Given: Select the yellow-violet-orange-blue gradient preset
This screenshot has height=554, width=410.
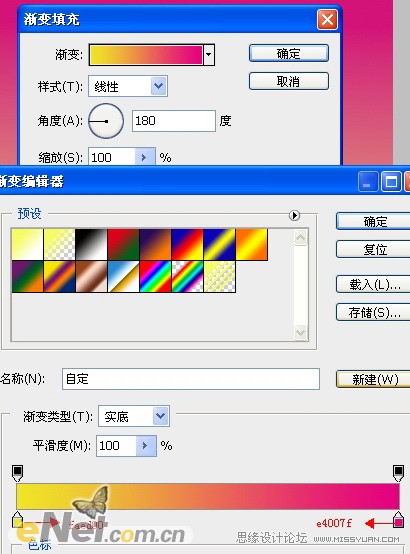Looking at the screenshot, I should pyautogui.click(x=59, y=277).
